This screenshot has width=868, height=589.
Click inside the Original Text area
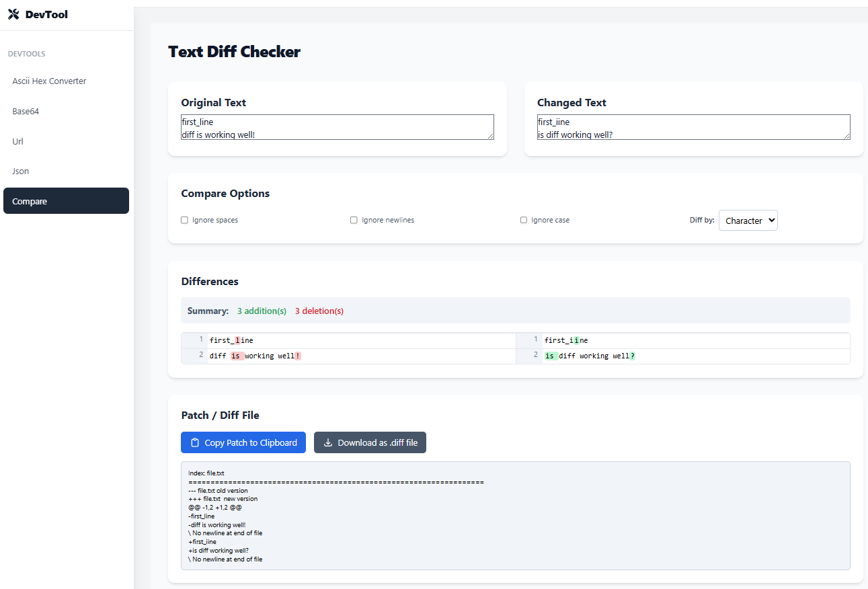pos(338,127)
